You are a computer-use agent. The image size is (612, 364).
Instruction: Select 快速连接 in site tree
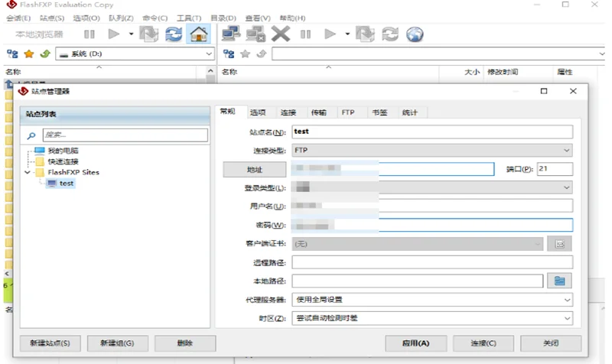tap(63, 161)
